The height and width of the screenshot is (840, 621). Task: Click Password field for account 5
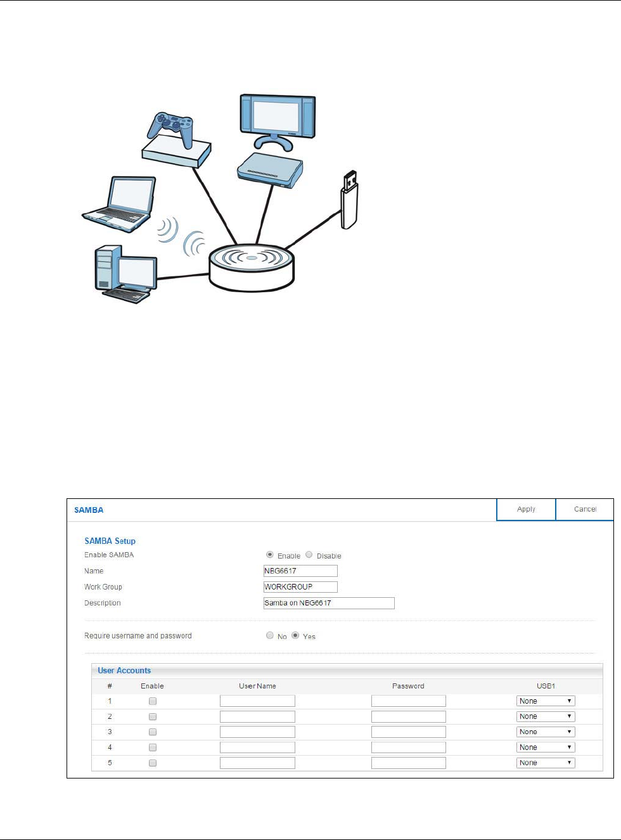pos(409,763)
